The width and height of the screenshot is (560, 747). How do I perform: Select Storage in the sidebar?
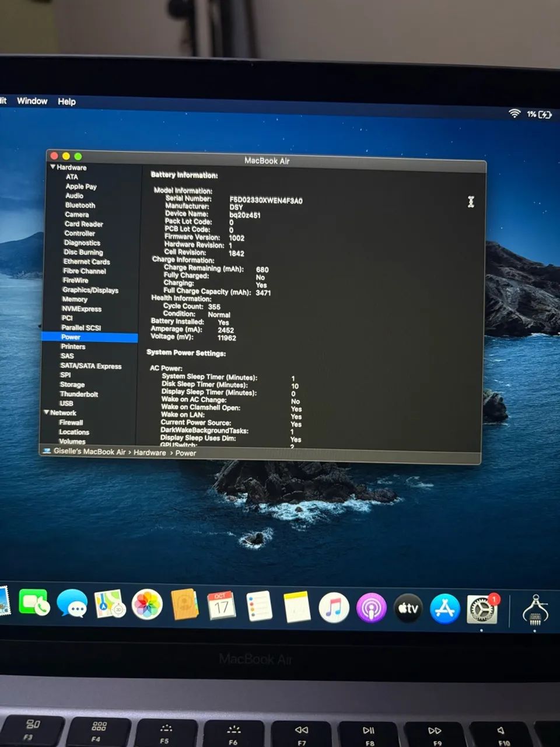[x=72, y=385]
